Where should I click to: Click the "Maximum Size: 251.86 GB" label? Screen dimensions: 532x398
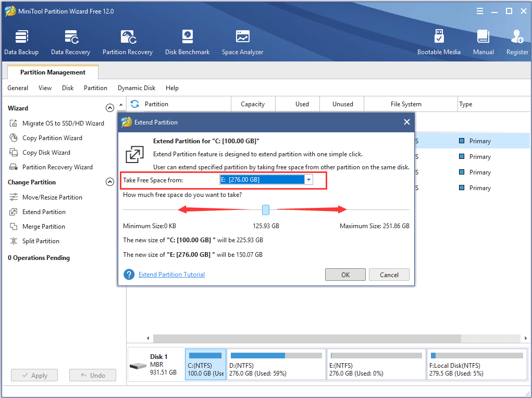tap(375, 226)
